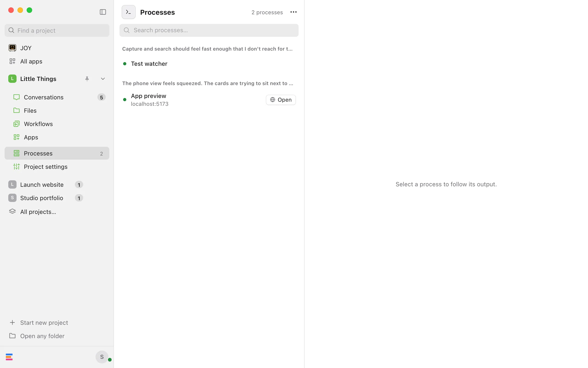Toggle the sidebar panel icon
Image resolution: width=588 pixels, height=368 pixels.
click(x=103, y=12)
